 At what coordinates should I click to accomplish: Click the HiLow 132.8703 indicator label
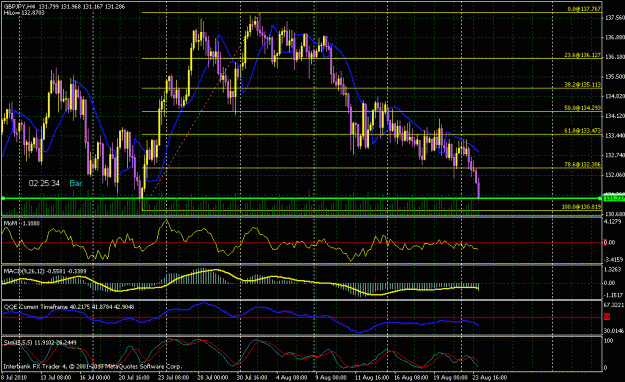click(x=24, y=13)
